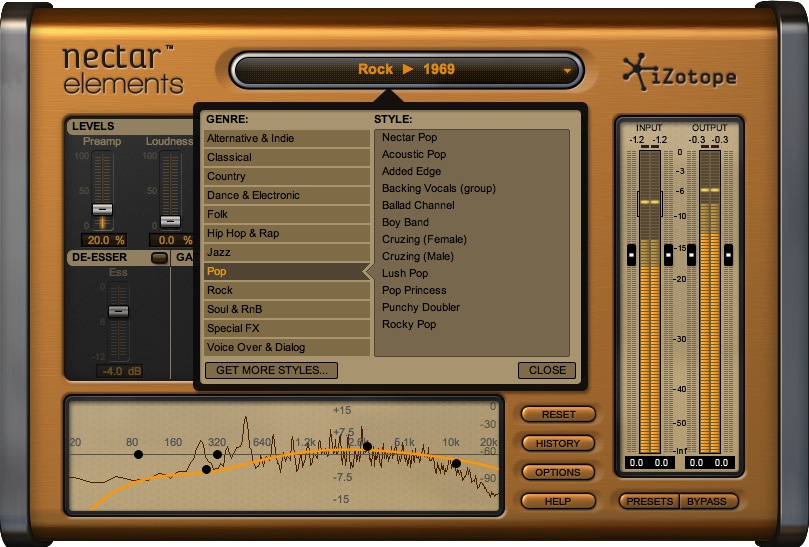Load the Punchy Doubler style
Viewport: 809px width, 547px height.
[x=420, y=308]
